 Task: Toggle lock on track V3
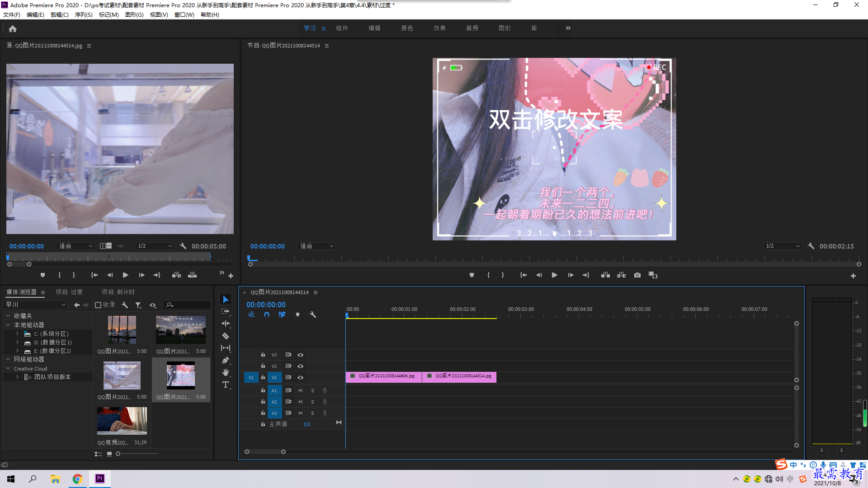tap(263, 355)
